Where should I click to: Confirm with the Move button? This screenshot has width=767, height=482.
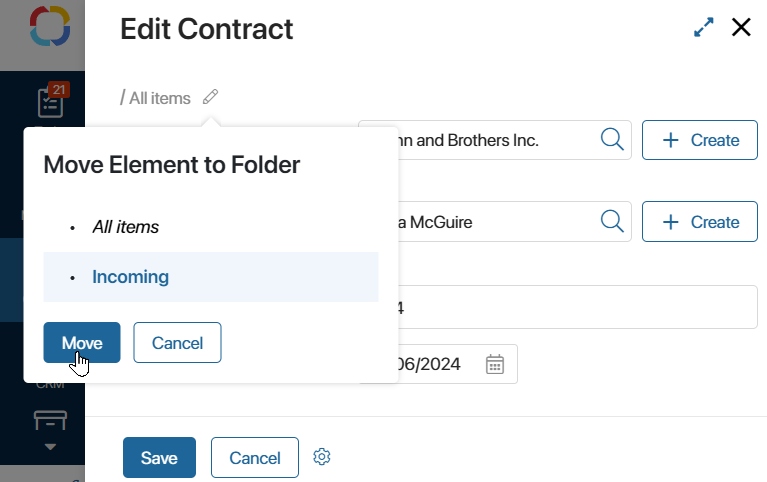click(x=82, y=343)
